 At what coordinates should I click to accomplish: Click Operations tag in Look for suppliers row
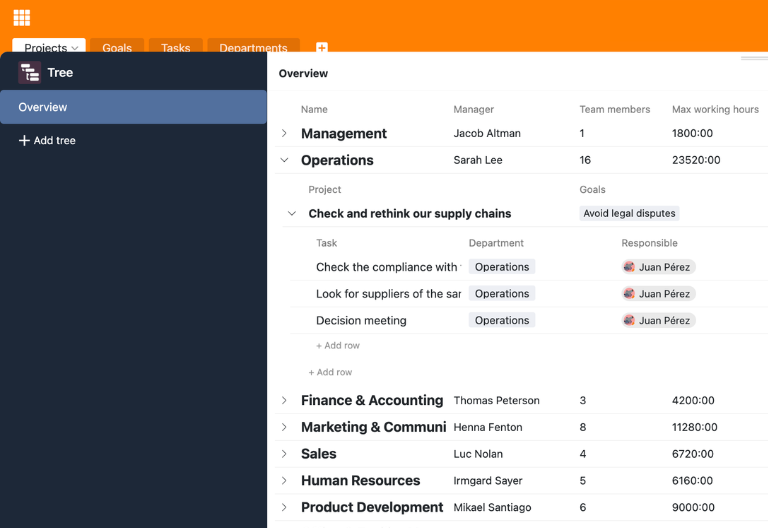pos(502,293)
